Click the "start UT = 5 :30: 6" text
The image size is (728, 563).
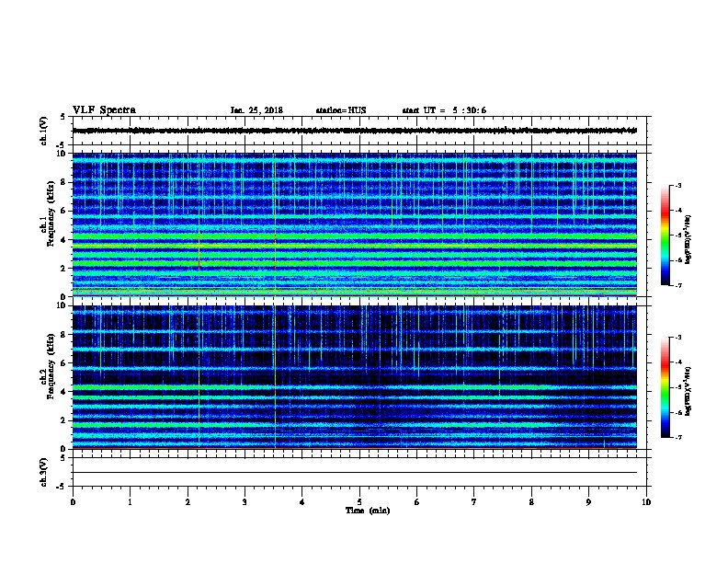[444, 110]
